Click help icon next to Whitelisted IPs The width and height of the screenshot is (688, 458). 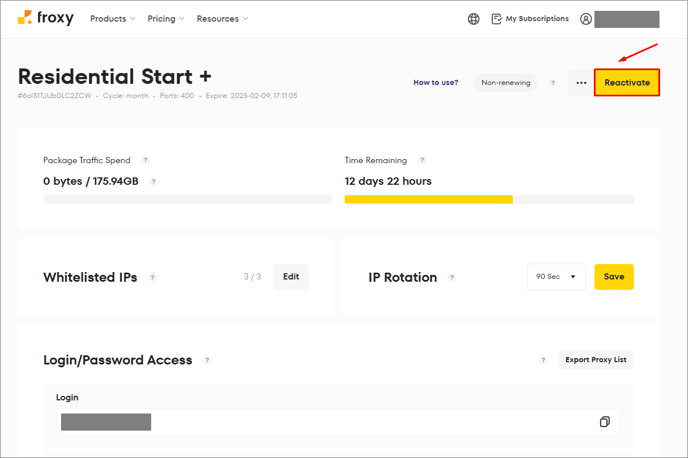click(152, 277)
